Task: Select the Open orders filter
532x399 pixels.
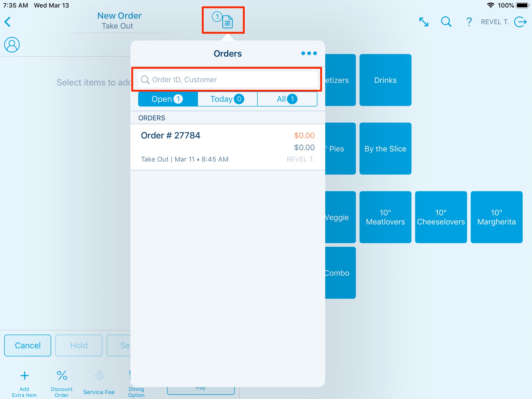Action: [x=168, y=99]
